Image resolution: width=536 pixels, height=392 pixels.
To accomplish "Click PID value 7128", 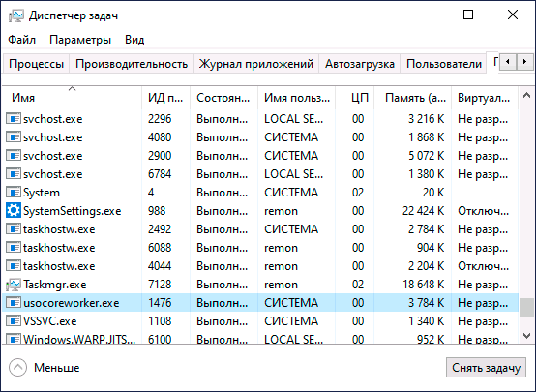I will 160,285.
